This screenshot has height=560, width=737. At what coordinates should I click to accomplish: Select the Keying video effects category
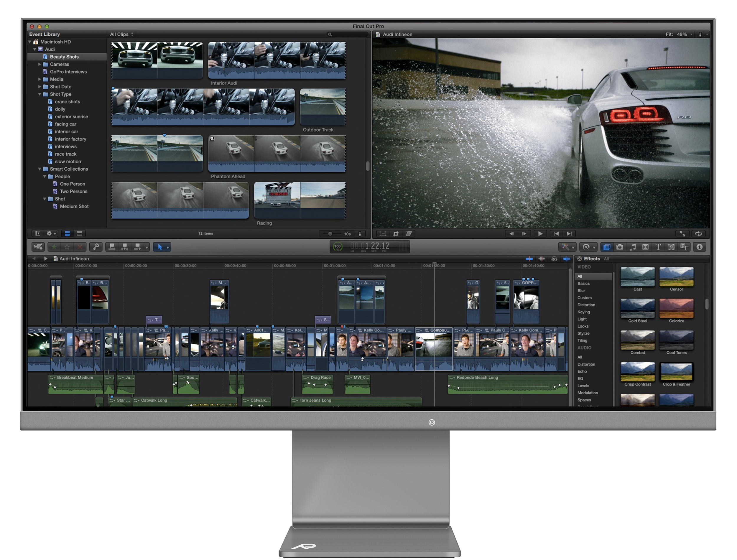584,312
